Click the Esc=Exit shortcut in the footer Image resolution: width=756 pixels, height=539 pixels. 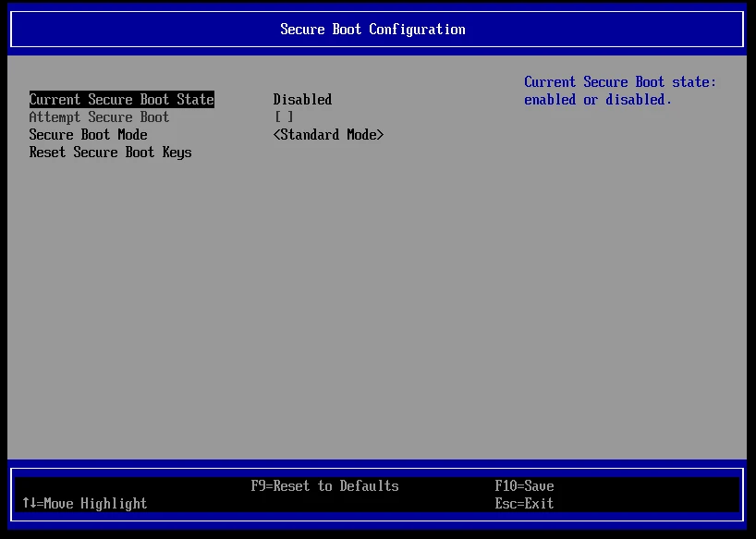(x=524, y=504)
